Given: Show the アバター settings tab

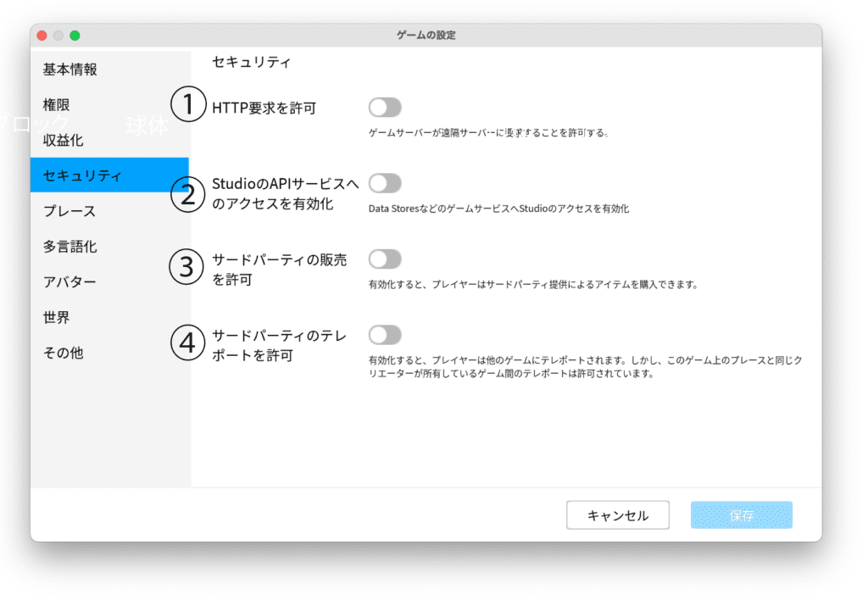Looking at the screenshot, I should point(70,282).
